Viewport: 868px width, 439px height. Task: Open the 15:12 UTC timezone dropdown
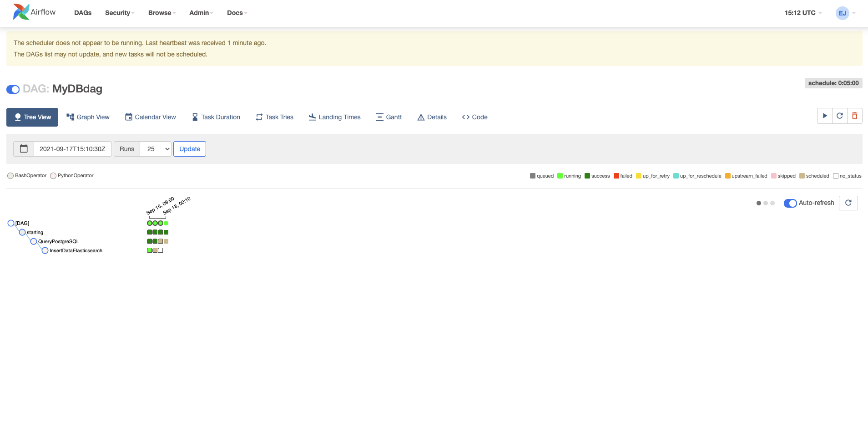click(x=803, y=13)
